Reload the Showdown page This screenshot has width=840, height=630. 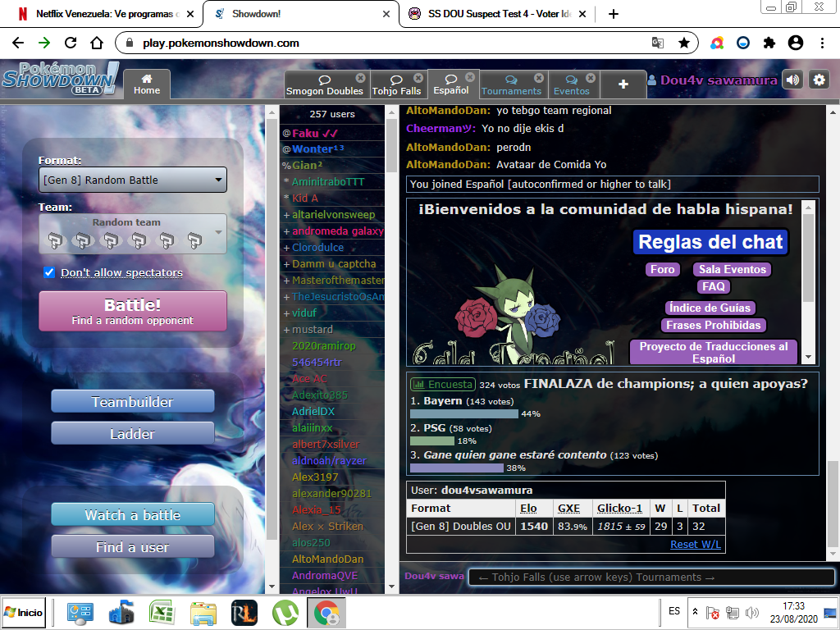tap(71, 43)
